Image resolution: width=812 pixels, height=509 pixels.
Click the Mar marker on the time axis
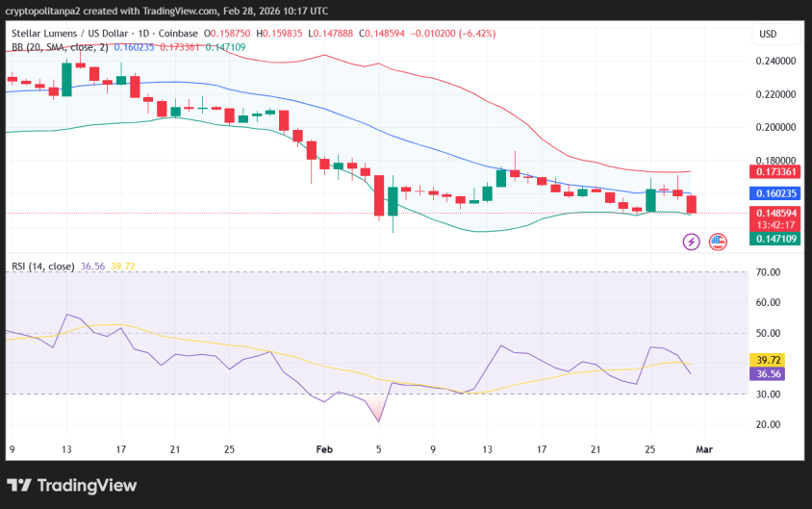(701, 448)
